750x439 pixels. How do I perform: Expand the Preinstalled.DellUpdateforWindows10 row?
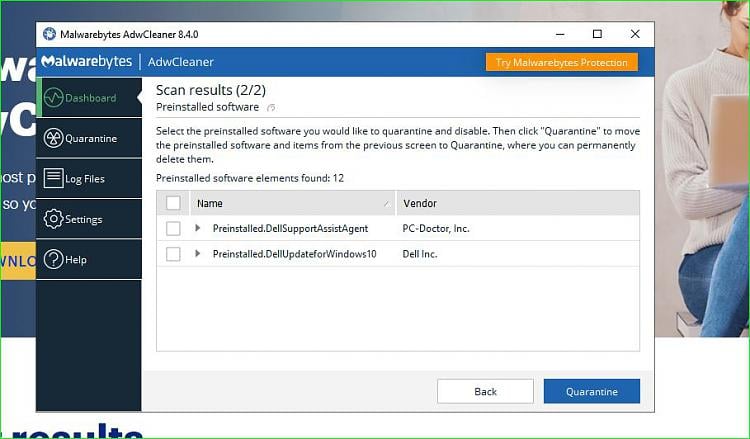[198, 253]
